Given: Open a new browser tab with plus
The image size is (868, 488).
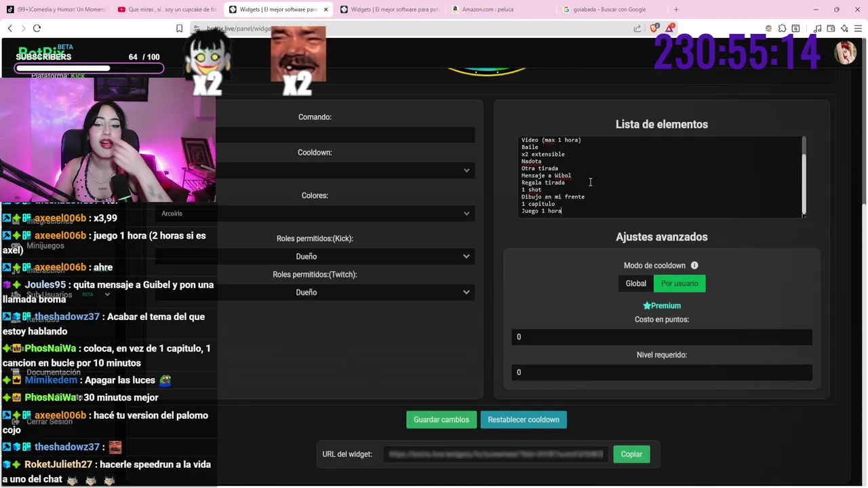Looking at the screenshot, I should pyautogui.click(x=676, y=9).
